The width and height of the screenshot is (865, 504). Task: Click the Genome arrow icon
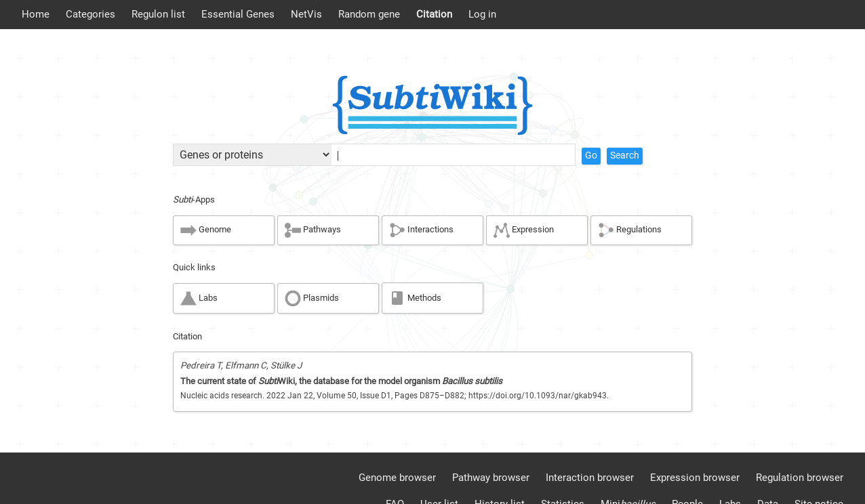point(188,230)
